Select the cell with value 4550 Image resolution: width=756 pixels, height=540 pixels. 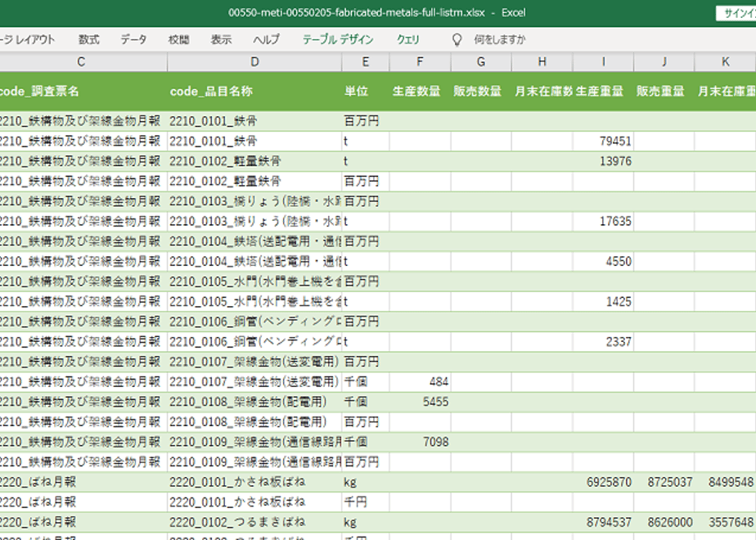tap(603, 261)
